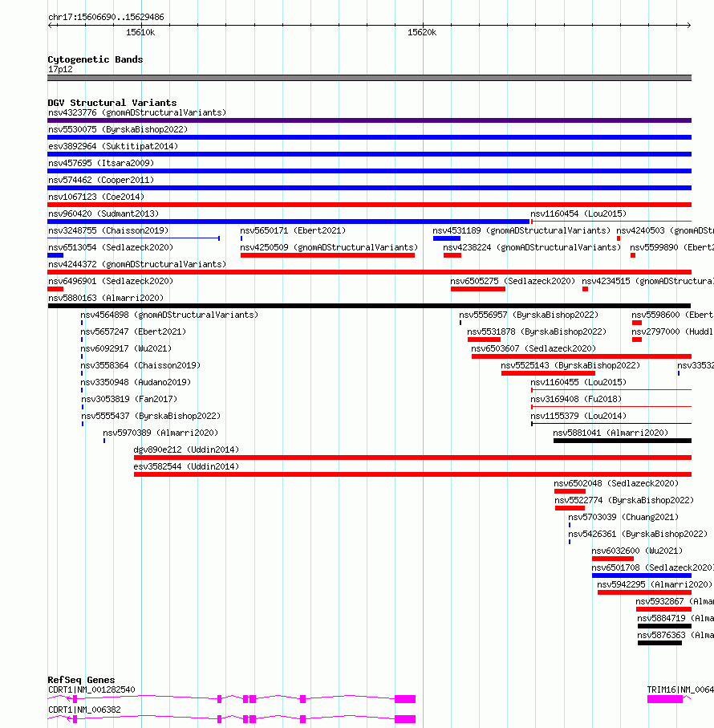Click dgv890e212 Uddin2014 label
714x728 pixels.
(186, 449)
